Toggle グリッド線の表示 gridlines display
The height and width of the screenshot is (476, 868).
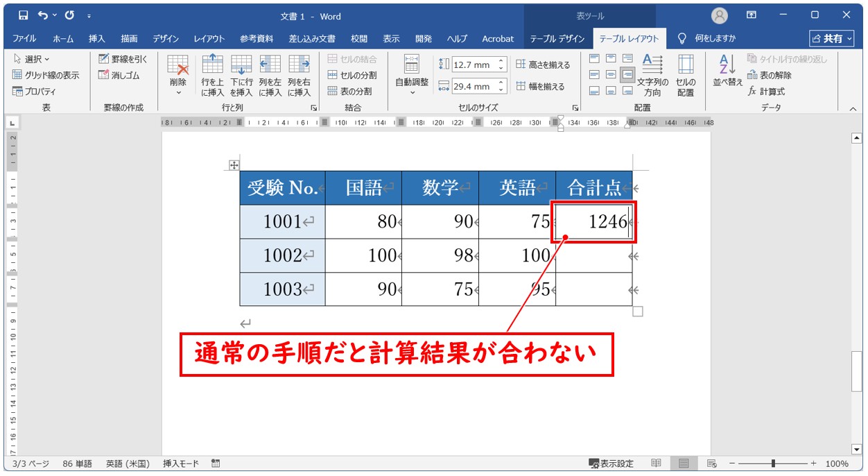46,75
